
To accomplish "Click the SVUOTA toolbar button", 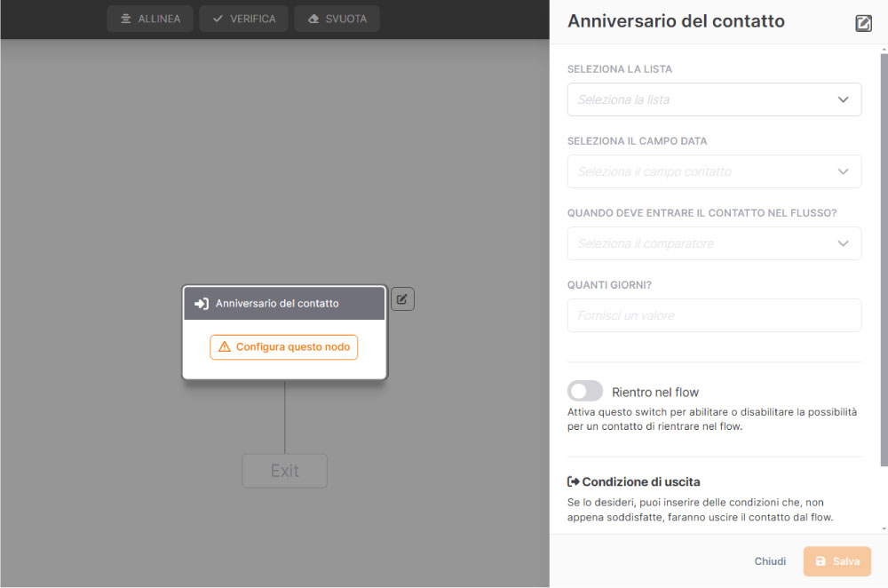I will [x=337, y=19].
